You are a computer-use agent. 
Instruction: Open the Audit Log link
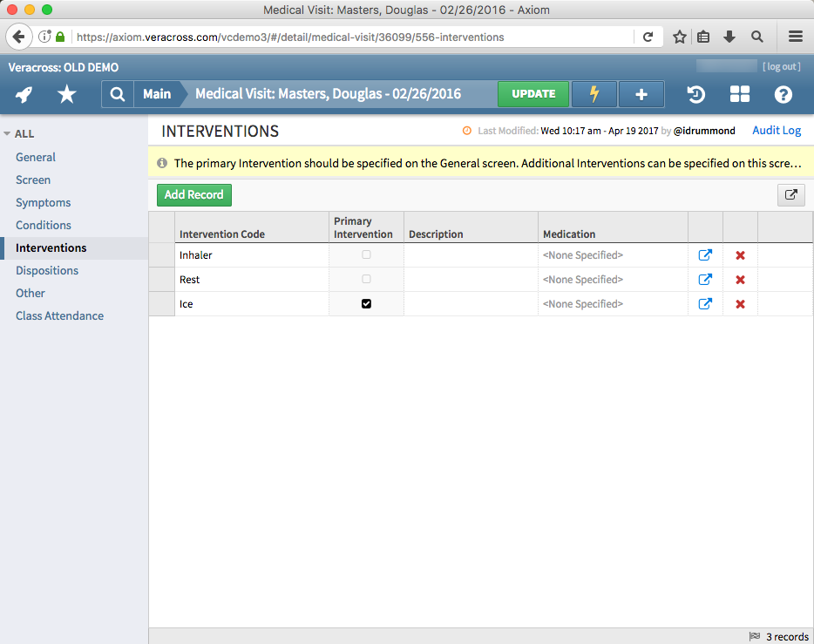tap(776, 130)
